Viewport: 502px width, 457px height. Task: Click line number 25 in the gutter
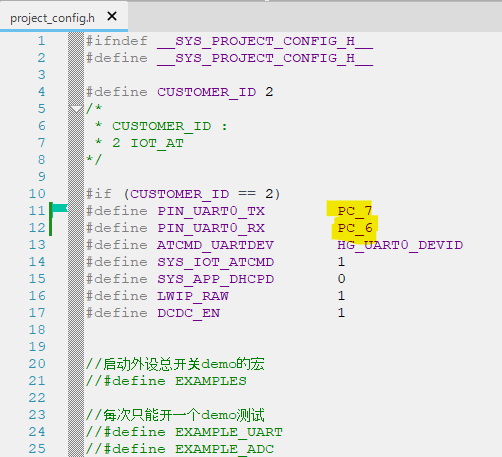(37, 449)
